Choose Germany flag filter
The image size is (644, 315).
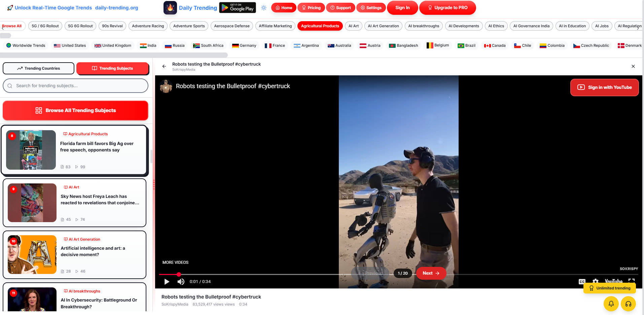244,45
